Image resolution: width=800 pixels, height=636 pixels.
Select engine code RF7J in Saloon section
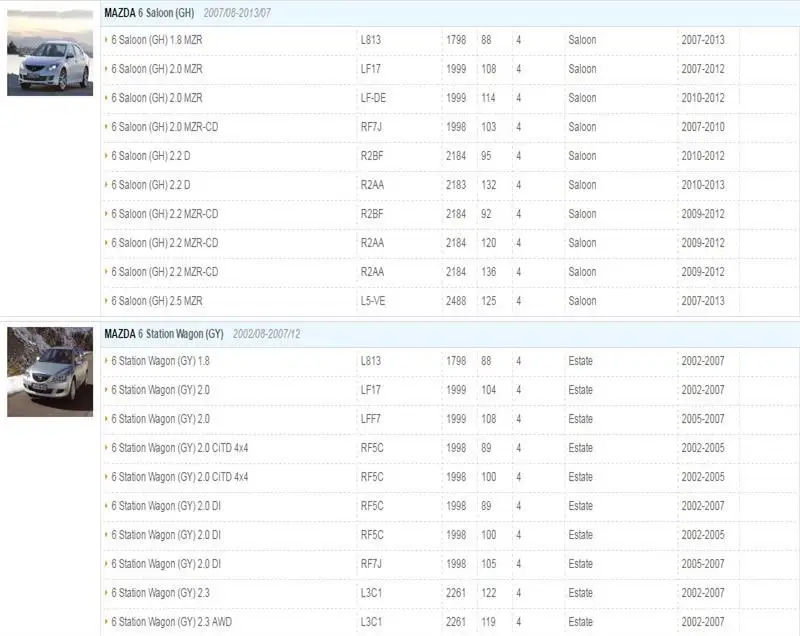click(x=371, y=127)
